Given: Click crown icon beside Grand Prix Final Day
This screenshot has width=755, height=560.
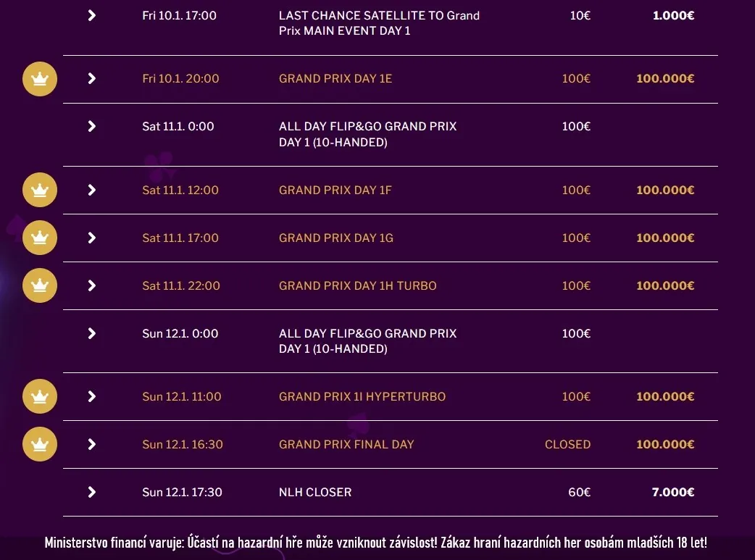Looking at the screenshot, I should [x=40, y=444].
